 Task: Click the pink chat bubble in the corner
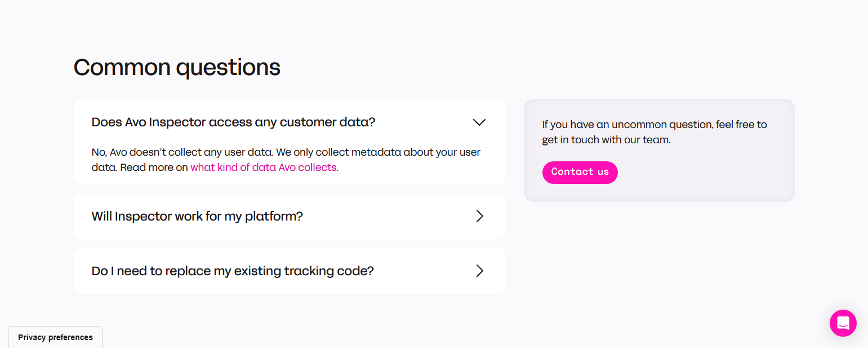point(843,323)
